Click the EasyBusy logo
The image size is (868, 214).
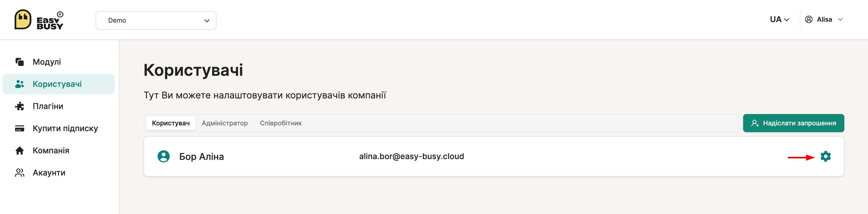coord(39,20)
